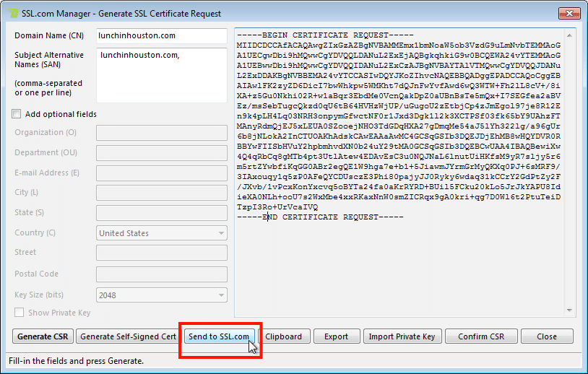Image resolution: width=588 pixels, height=374 pixels.
Task: Toggle the Show Private Key checkbox
Action: 19,313
